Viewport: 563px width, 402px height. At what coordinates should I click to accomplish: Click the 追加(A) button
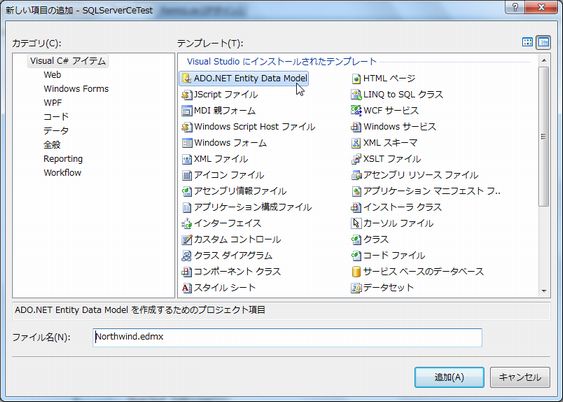(449, 377)
